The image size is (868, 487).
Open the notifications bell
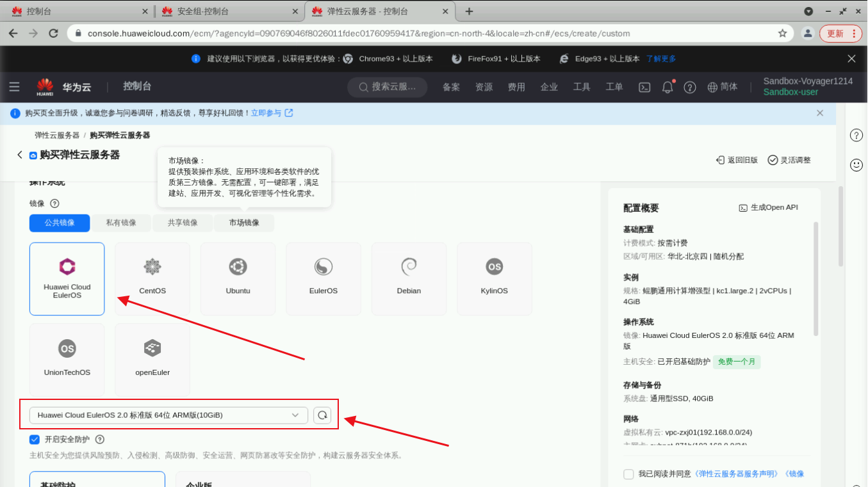click(x=667, y=87)
